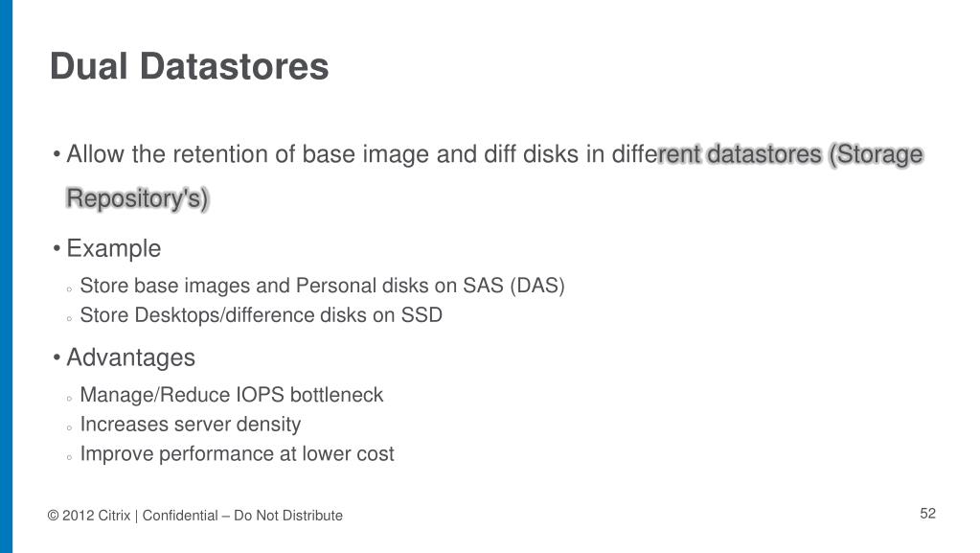The image size is (980, 553).
Task: Click 'Confidential – Do Not Distribute' footer text
Action: (x=242, y=516)
